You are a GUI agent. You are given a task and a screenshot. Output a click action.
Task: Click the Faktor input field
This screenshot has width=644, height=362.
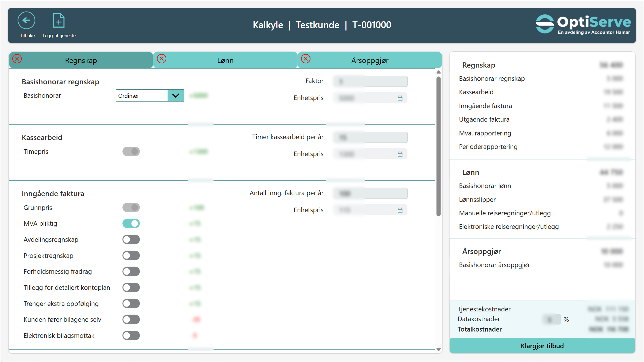coord(370,81)
